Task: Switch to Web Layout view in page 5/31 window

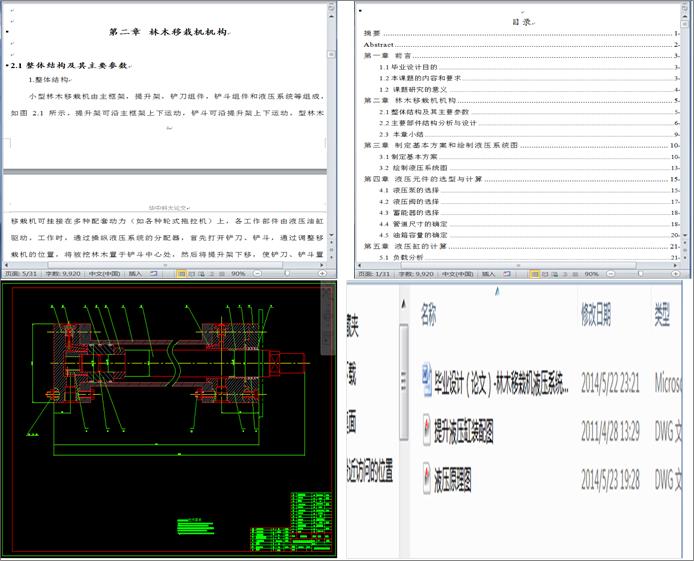Action: [201, 274]
